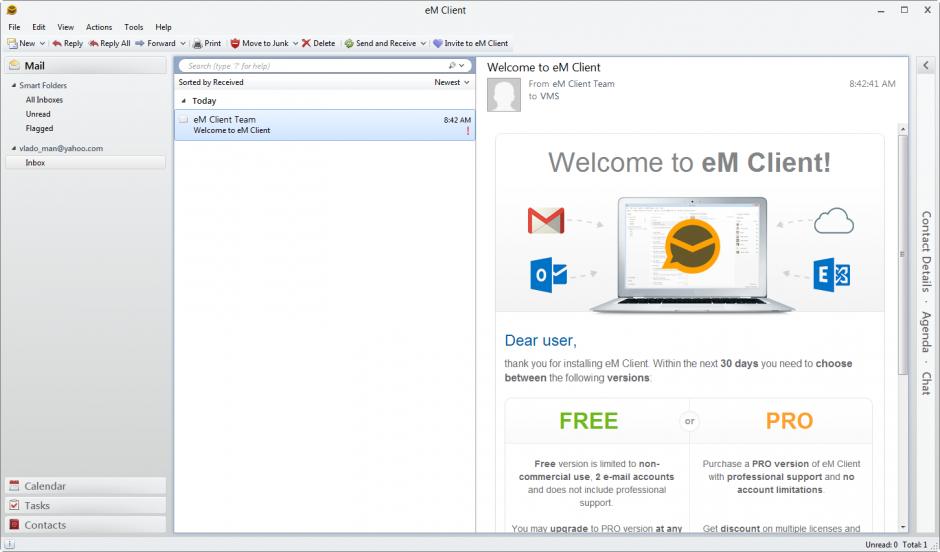Open the All Inboxes folder
Image resolution: width=940 pixels, height=552 pixels.
44,99
